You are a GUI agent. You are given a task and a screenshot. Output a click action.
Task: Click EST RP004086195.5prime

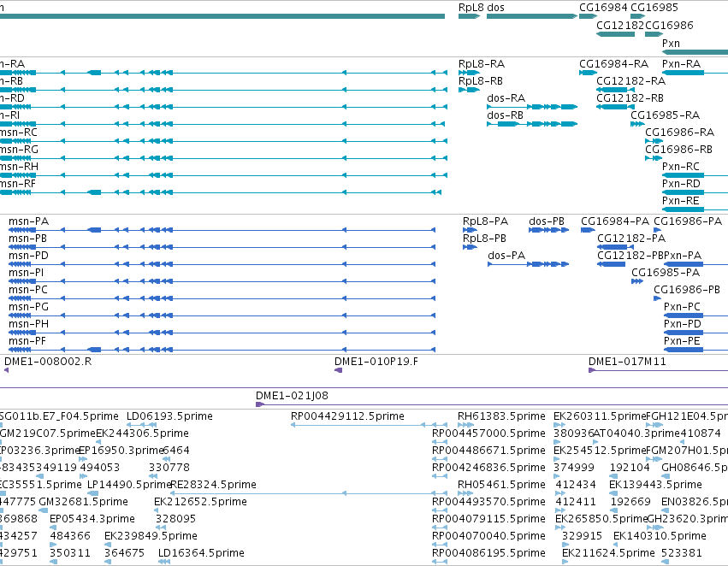[x=488, y=553]
